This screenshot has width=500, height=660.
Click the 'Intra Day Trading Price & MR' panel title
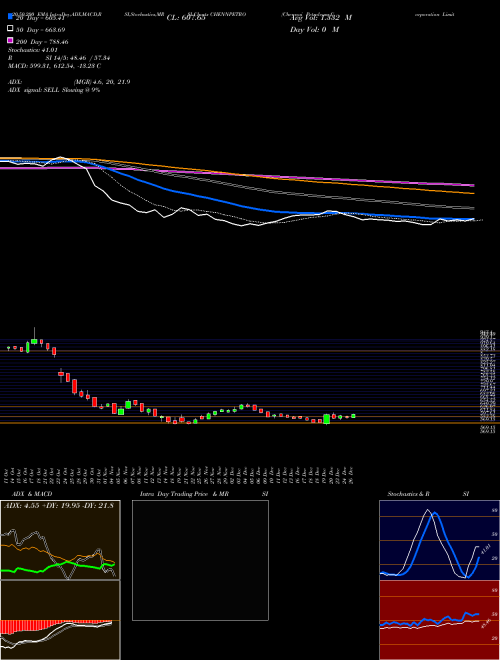point(185,494)
